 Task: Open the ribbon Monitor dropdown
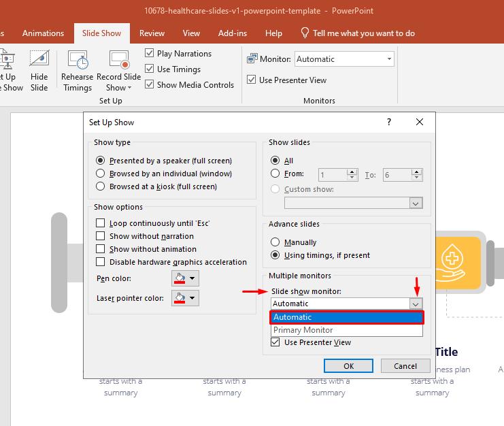(389, 59)
